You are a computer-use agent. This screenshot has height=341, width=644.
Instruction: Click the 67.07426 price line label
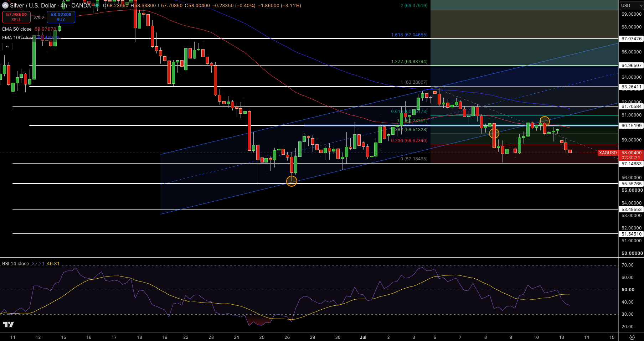pos(631,38)
